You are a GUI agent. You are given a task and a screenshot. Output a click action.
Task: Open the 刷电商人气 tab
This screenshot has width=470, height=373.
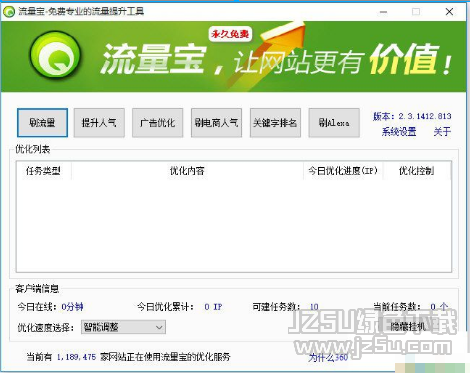[216, 123]
